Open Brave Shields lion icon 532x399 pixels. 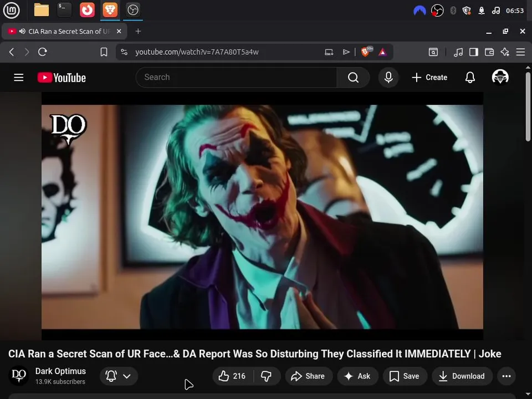click(x=366, y=52)
